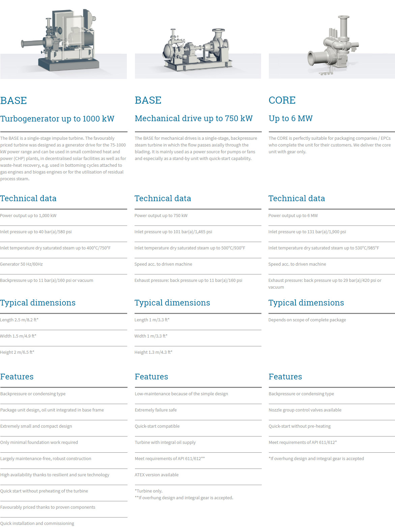
Task: Select 'Depends on scope of complete package'
Action: click(307, 320)
